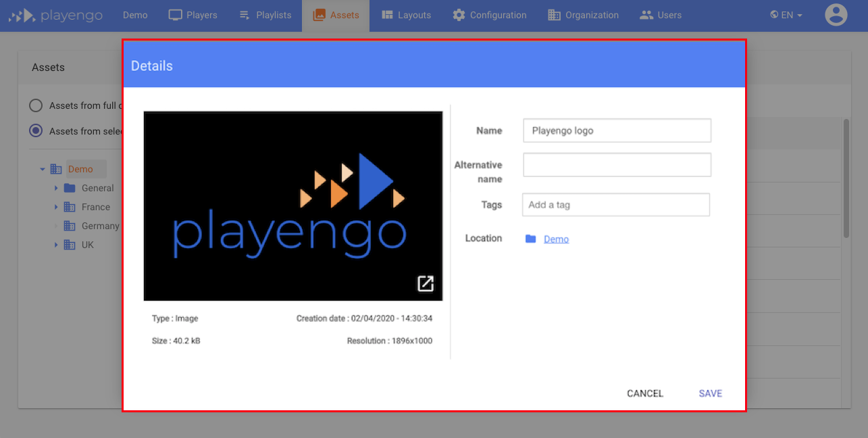This screenshot has width=868, height=438.
Task: Click the 'Resolution : 1896x1000' text
Action: click(x=390, y=341)
